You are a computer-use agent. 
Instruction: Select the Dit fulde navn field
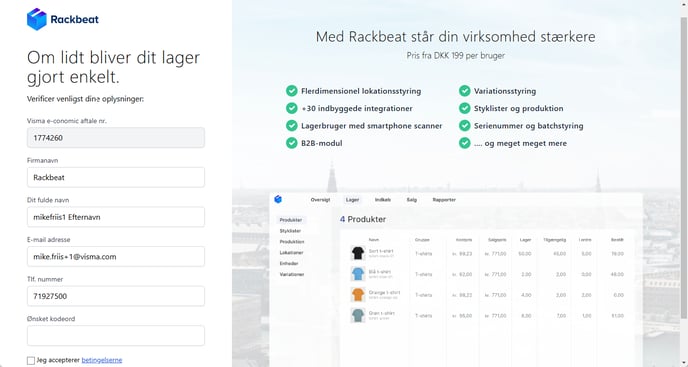pyautogui.click(x=116, y=217)
